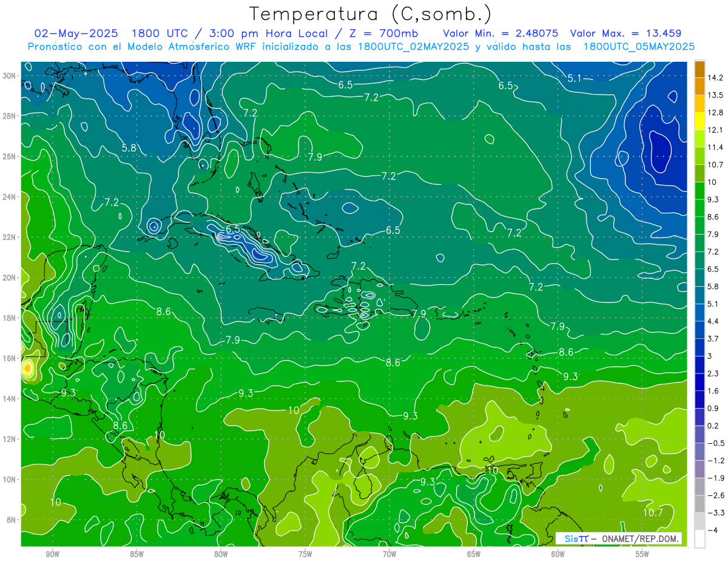Click the colorbar label "0.9"
Viewport: 728px width, 562px height.
pos(713,409)
